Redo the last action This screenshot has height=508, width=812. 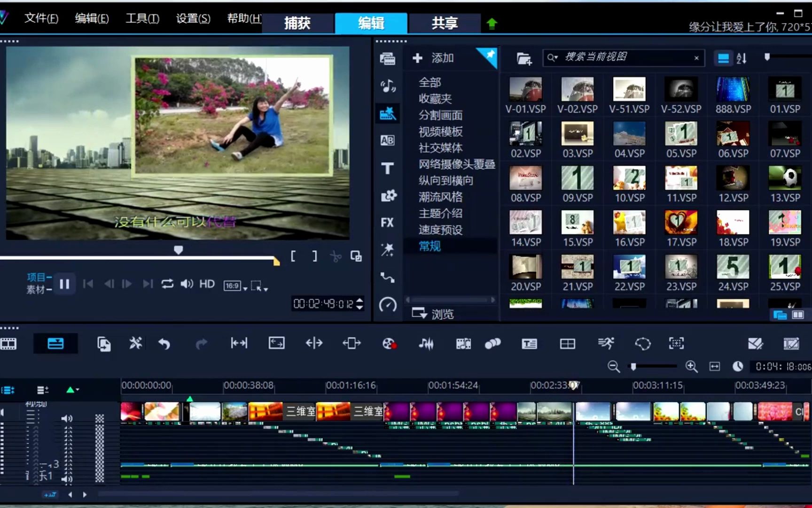[x=201, y=344]
